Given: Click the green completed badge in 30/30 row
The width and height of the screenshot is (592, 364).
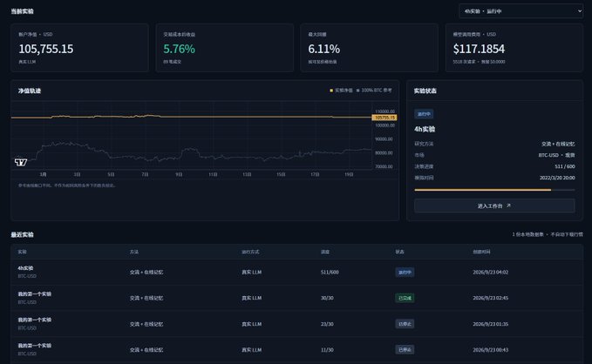Looking at the screenshot, I should (405, 298).
